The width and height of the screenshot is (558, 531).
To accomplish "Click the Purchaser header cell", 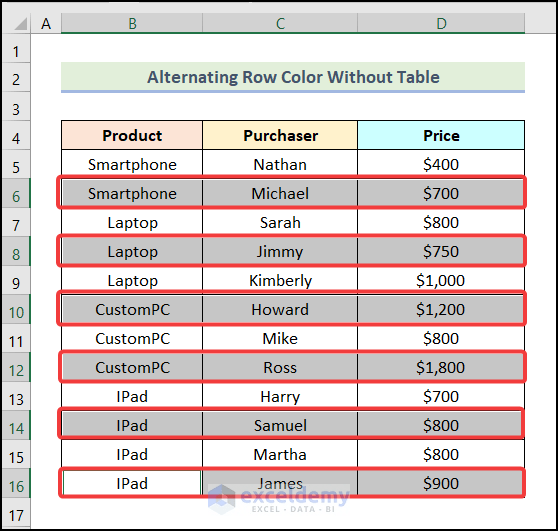I will [280, 135].
